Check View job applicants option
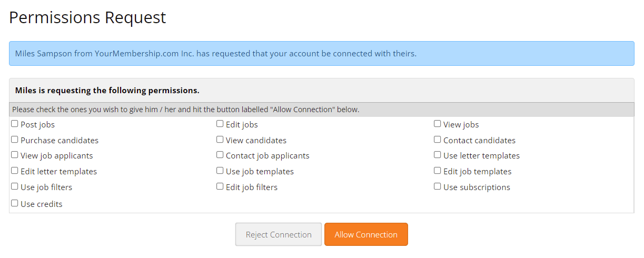The height and width of the screenshot is (258, 644). coord(15,155)
